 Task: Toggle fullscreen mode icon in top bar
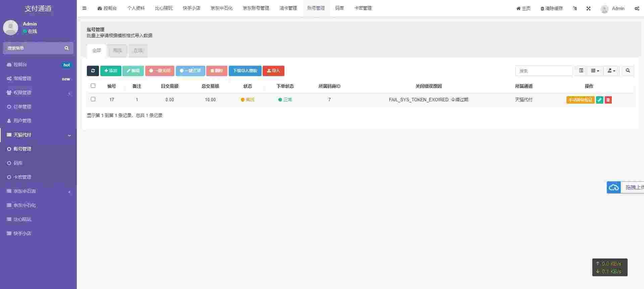[588, 8]
